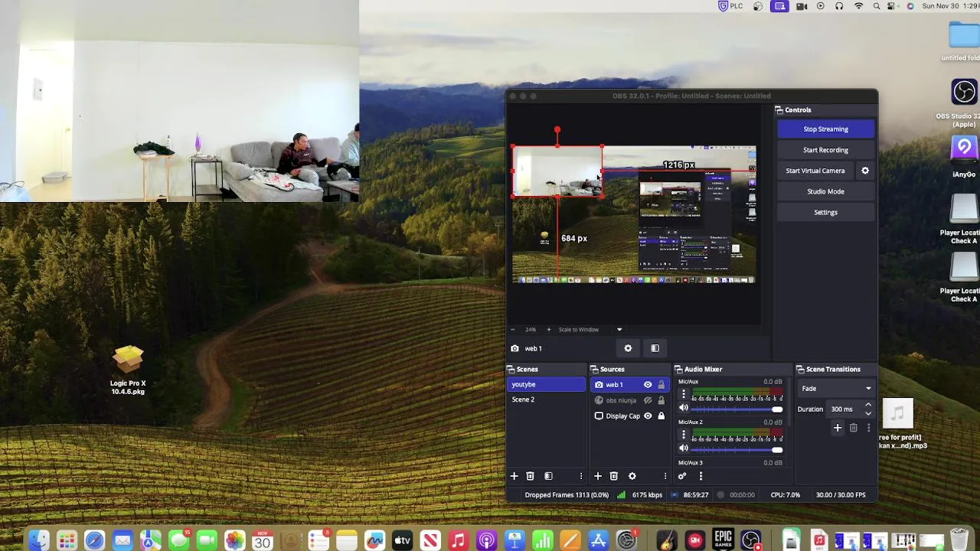Lock the web 1 source
980x551 pixels.
(661, 385)
